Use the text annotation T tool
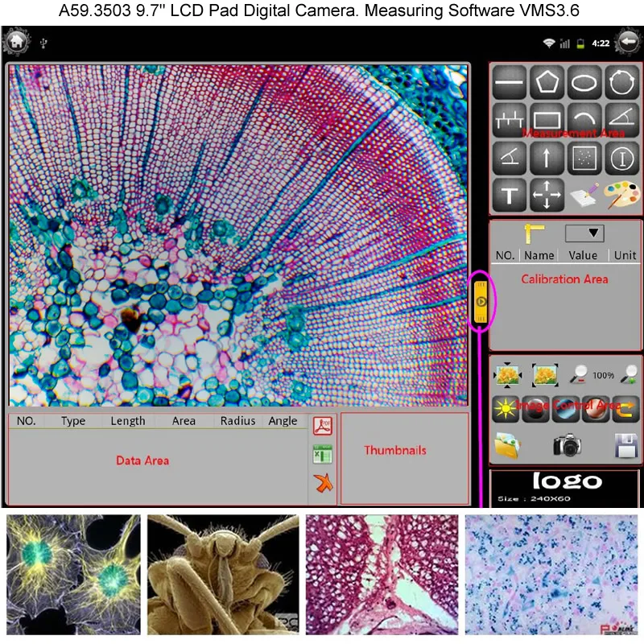 (x=509, y=196)
